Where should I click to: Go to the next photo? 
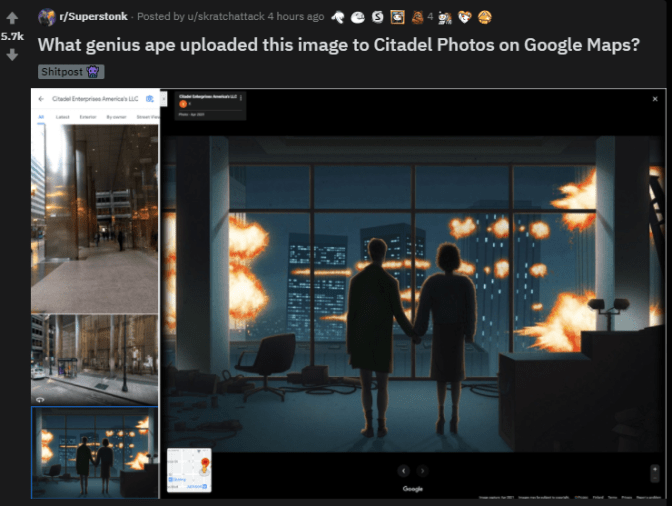423,471
